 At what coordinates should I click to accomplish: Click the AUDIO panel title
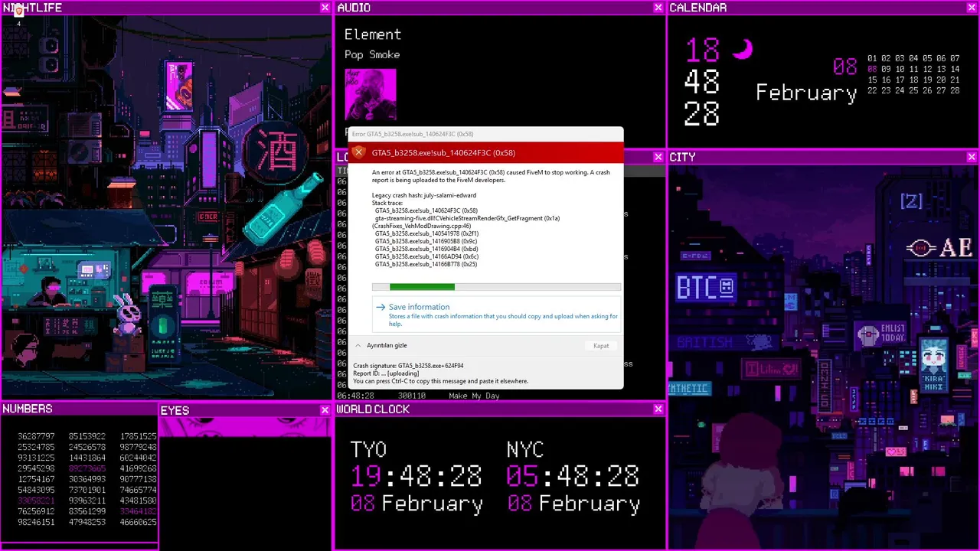(354, 8)
